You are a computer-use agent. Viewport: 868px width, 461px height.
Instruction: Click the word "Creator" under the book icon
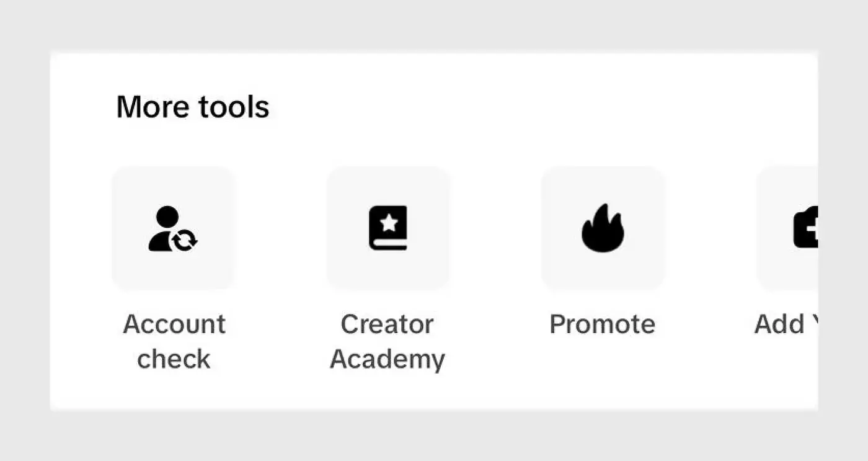click(x=387, y=324)
